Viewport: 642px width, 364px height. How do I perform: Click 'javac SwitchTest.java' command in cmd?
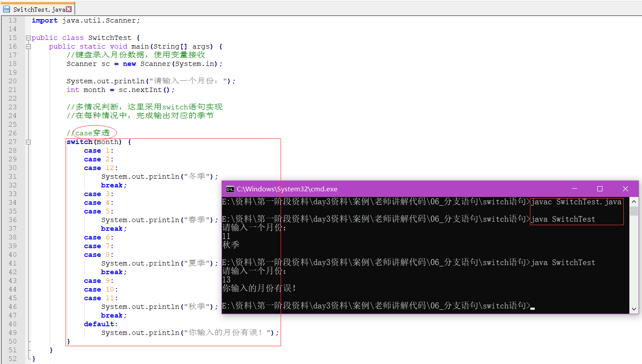coord(576,202)
